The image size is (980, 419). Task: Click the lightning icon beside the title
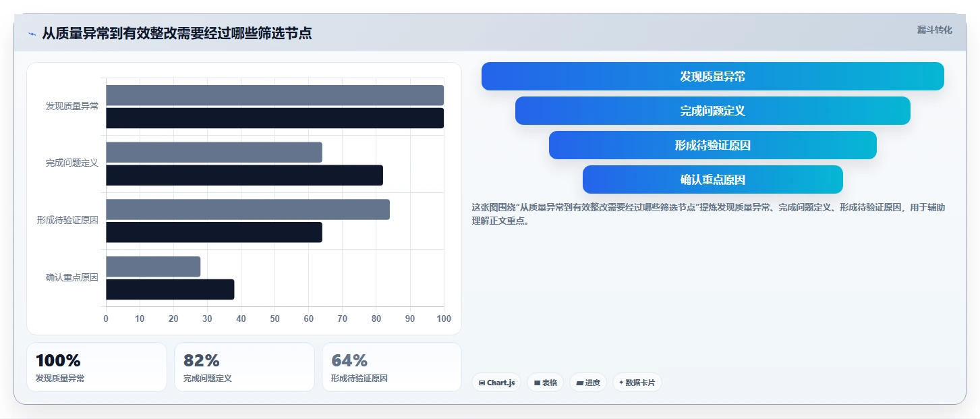[32, 34]
